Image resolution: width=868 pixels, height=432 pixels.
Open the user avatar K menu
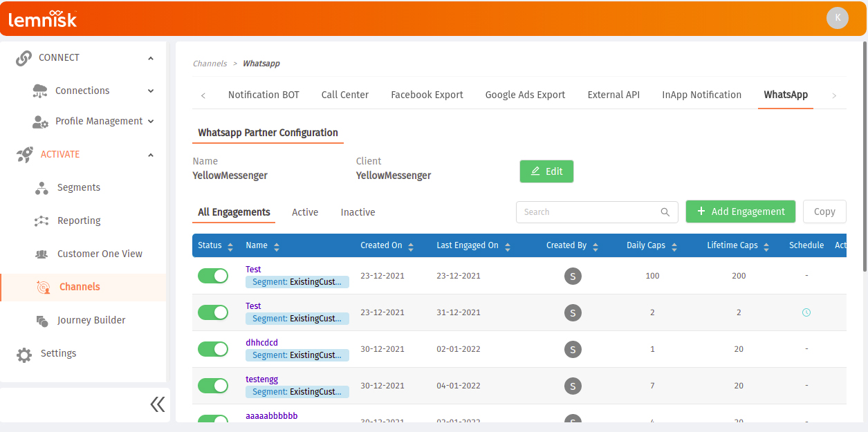(x=838, y=18)
